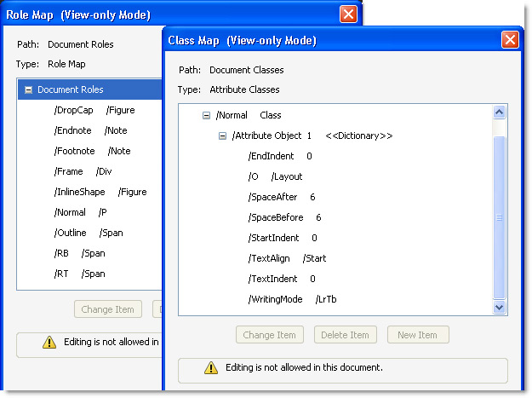532x398 pixels.
Task: Click the Delete Item button
Action: tap(345, 335)
